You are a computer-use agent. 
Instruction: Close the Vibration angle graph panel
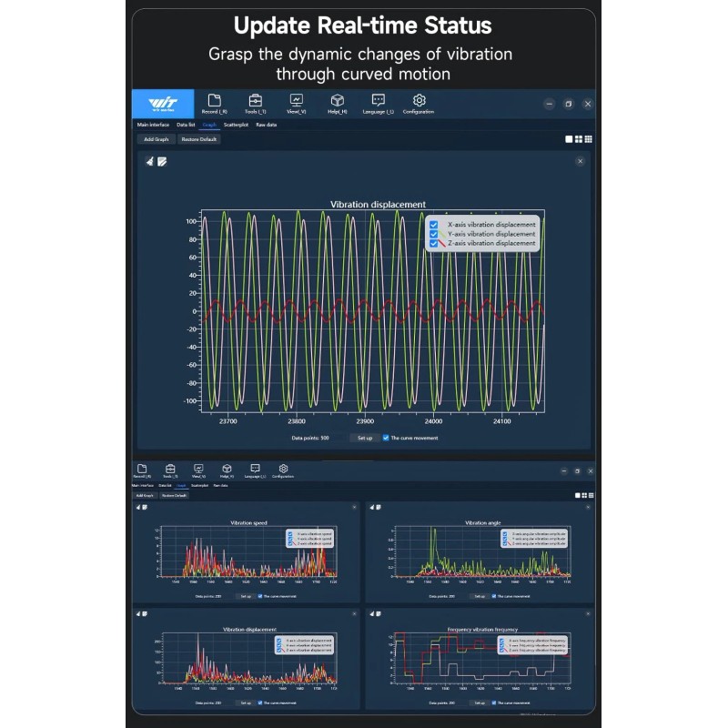[x=586, y=507]
